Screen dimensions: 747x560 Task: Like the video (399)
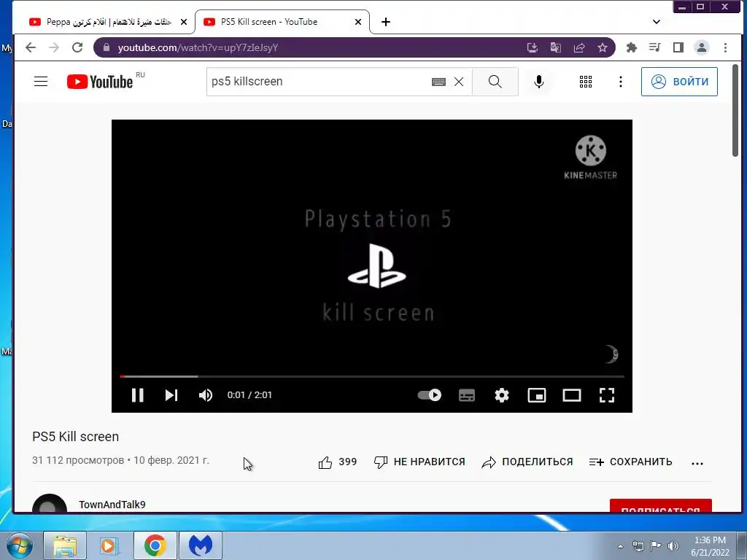tap(337, 462)
